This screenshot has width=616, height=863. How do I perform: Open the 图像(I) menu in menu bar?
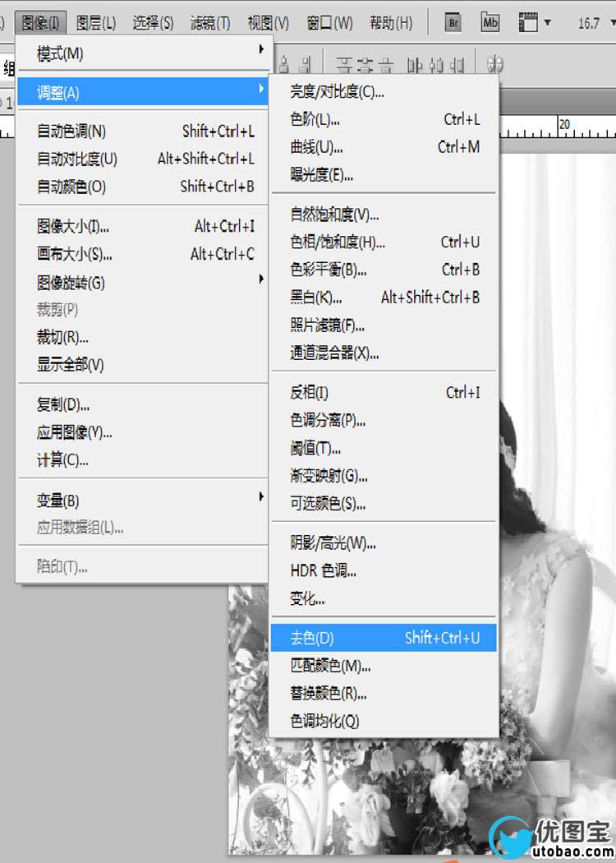pos(41,23)
